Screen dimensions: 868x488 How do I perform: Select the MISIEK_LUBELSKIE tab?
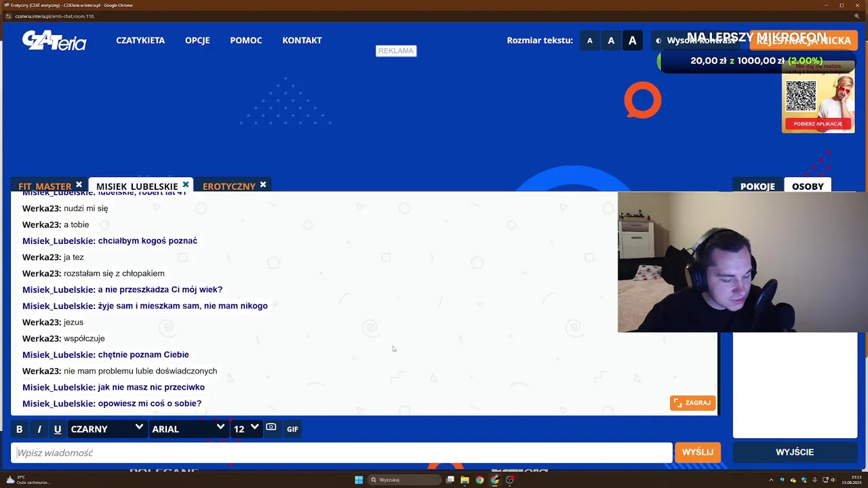137,186
